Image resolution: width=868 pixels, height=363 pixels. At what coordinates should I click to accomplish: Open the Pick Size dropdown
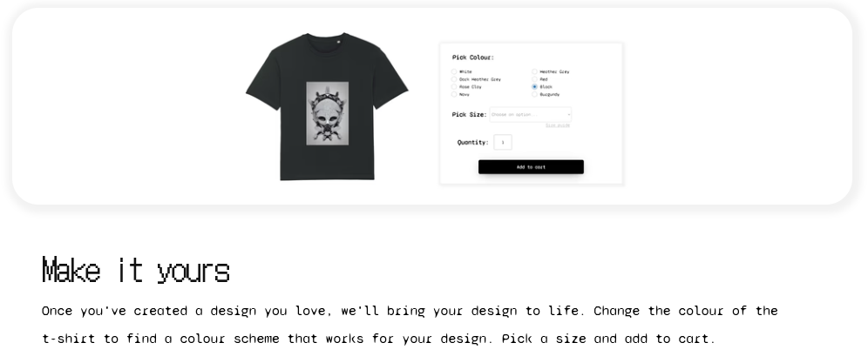(531, 115)
